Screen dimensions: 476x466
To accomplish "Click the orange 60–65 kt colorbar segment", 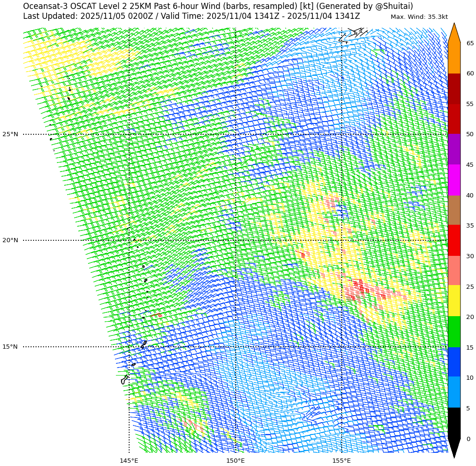I will [454, 58].
